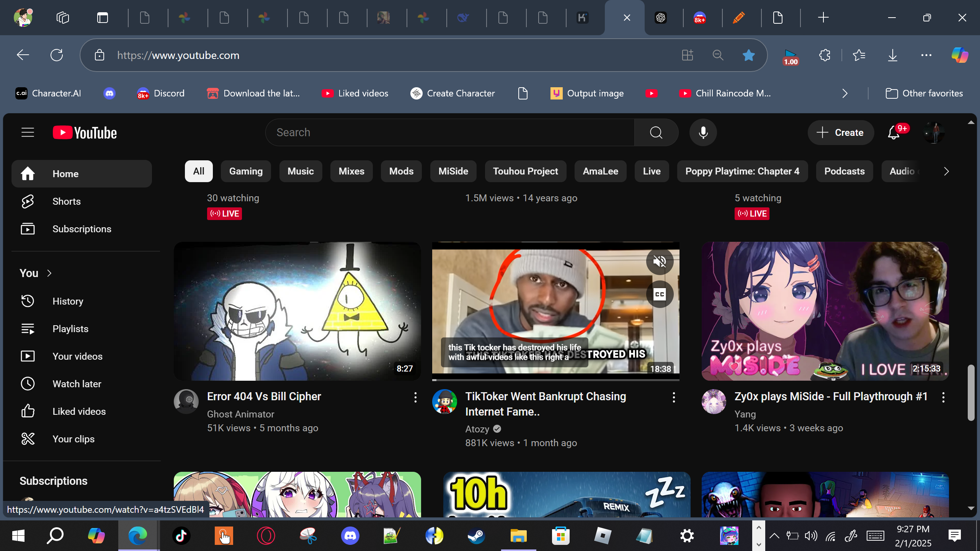Toggle favorite star in address bar

click(748, 55)
